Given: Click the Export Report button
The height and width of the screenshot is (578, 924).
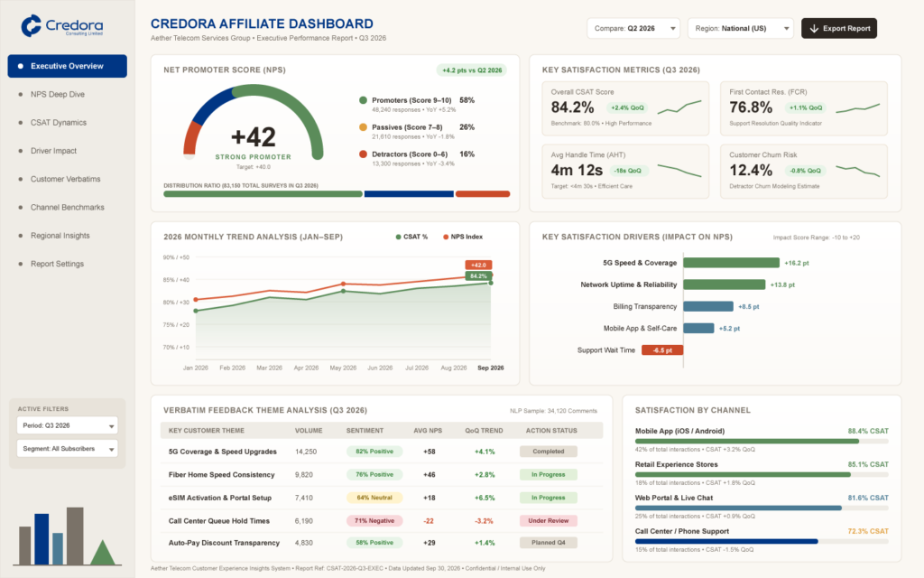Looking at the screenshot, I should click(x=839, y=28).
